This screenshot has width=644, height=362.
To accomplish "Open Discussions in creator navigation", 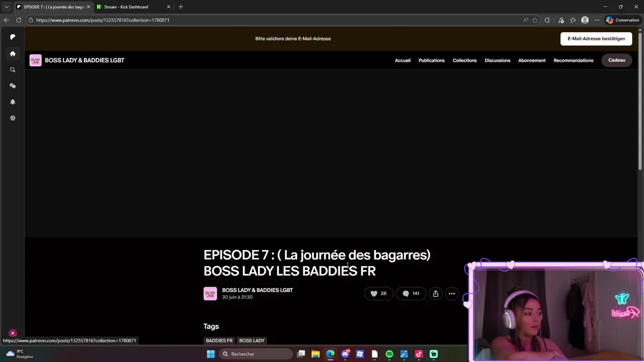I will coord(498,60).
